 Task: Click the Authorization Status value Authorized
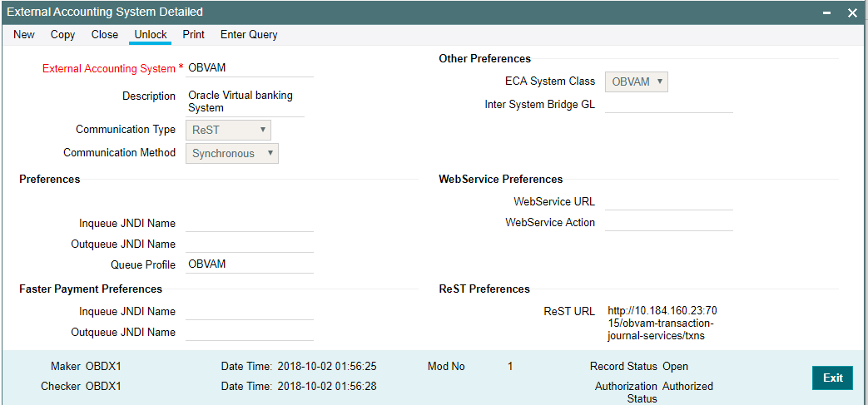pyautogui.click(x=687, y=386)
